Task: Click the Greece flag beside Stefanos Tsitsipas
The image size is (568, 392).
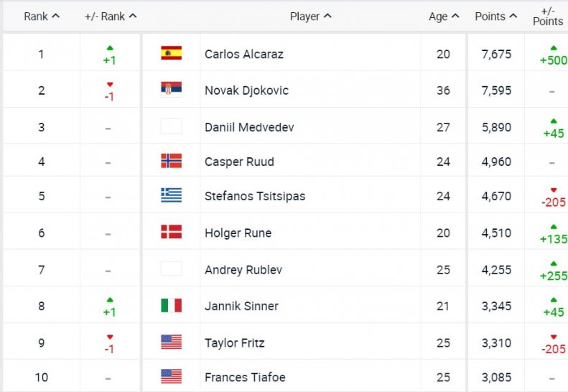Action: click(x=172, y=195)
